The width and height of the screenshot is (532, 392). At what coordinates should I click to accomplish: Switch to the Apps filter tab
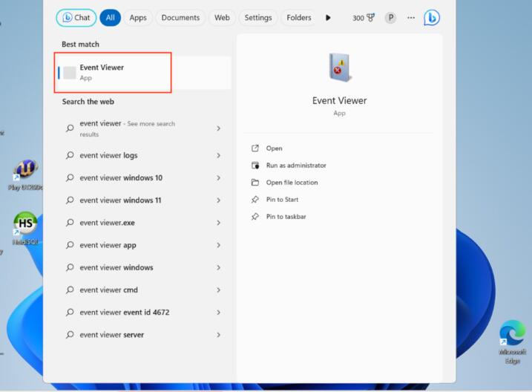[138, 18]
